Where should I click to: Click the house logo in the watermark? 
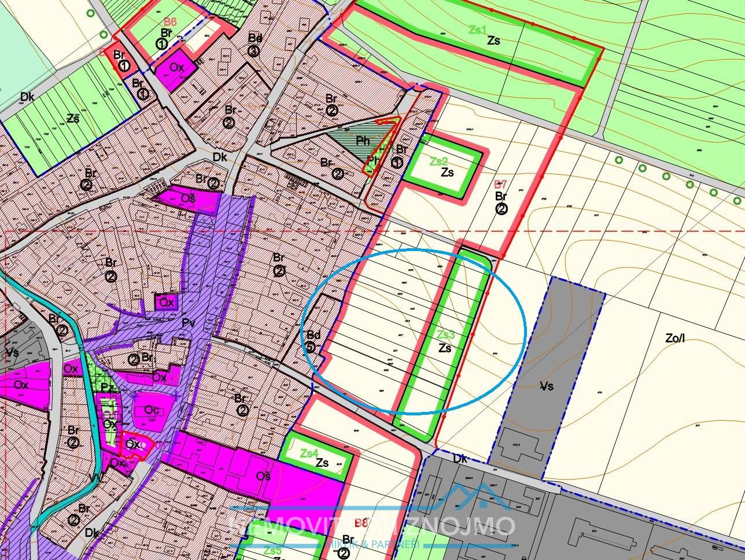tap(476, 497)
